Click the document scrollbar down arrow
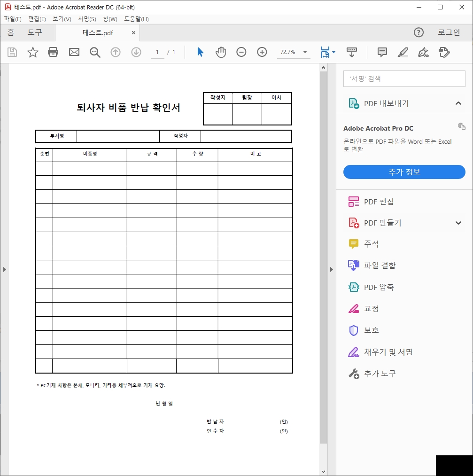Viewport: 473px width, 476px height. click(324, 471)
